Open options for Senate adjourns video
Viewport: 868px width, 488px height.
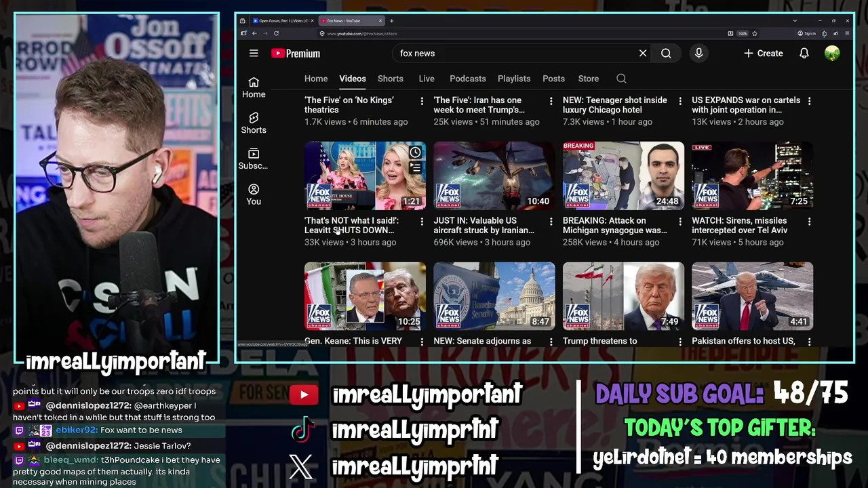point(551,342)
